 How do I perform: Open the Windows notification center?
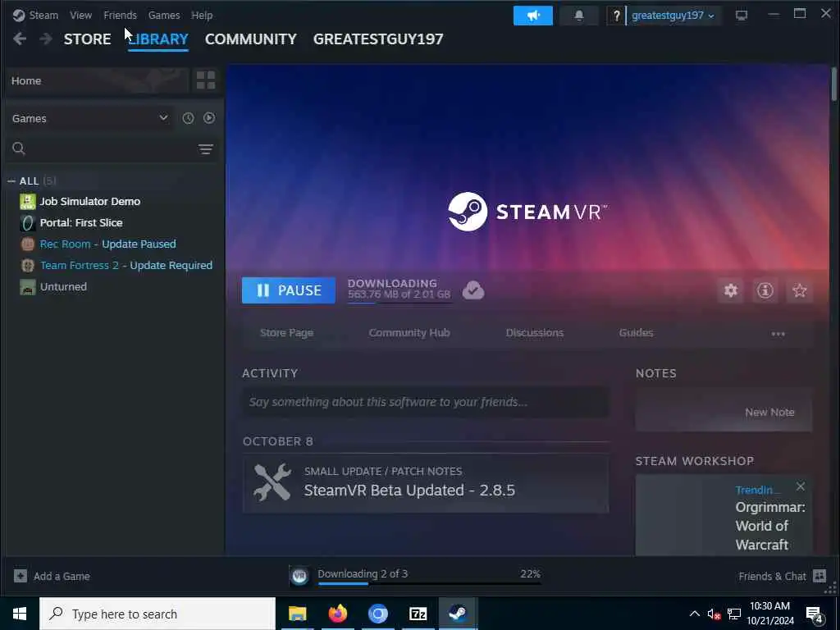pyautogui.click(x=815, y=614)
